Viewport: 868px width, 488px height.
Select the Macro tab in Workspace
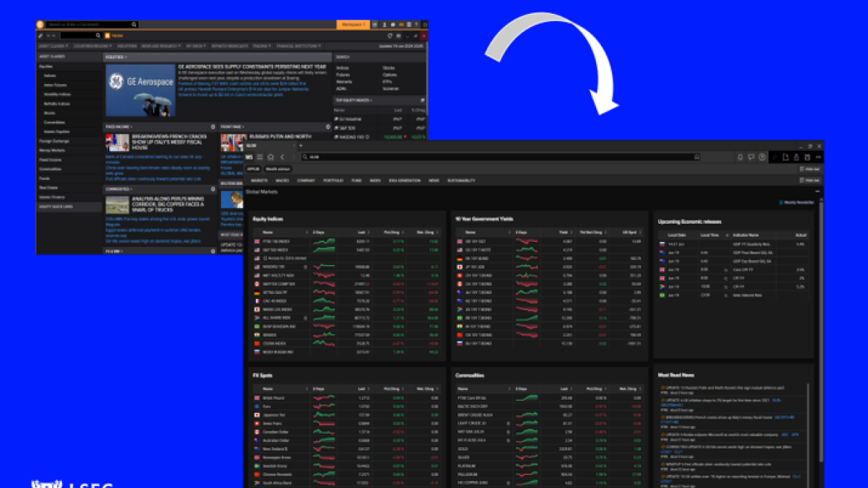coord(282,180)
